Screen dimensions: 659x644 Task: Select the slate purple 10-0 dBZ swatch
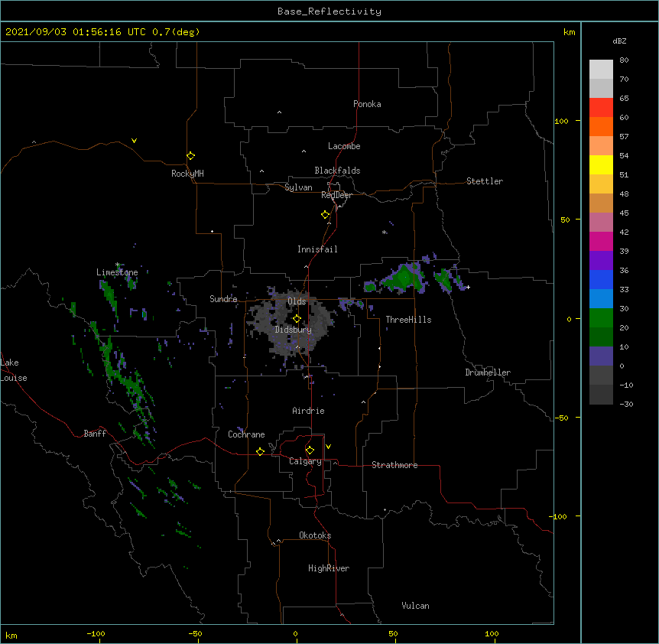pos(601,356)
